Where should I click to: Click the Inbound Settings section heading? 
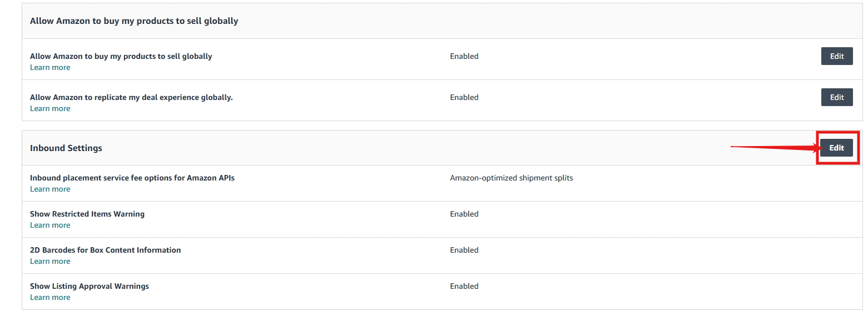[x=66, y=148]
